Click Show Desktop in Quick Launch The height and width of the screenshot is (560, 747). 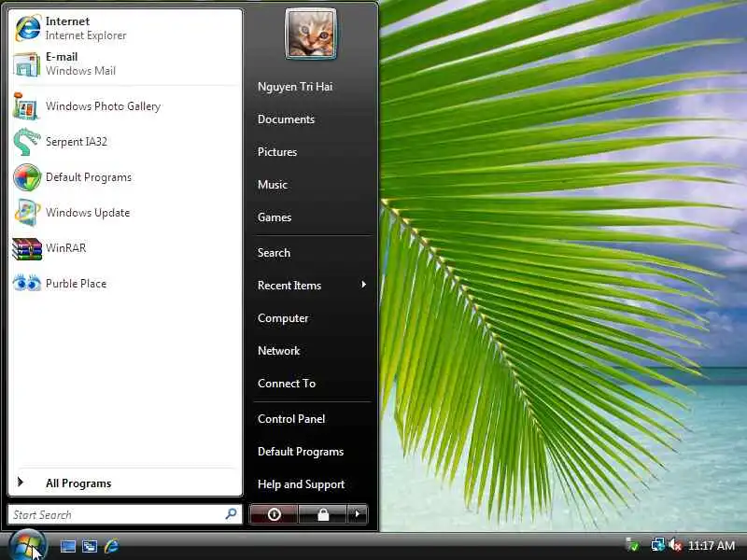67,546
